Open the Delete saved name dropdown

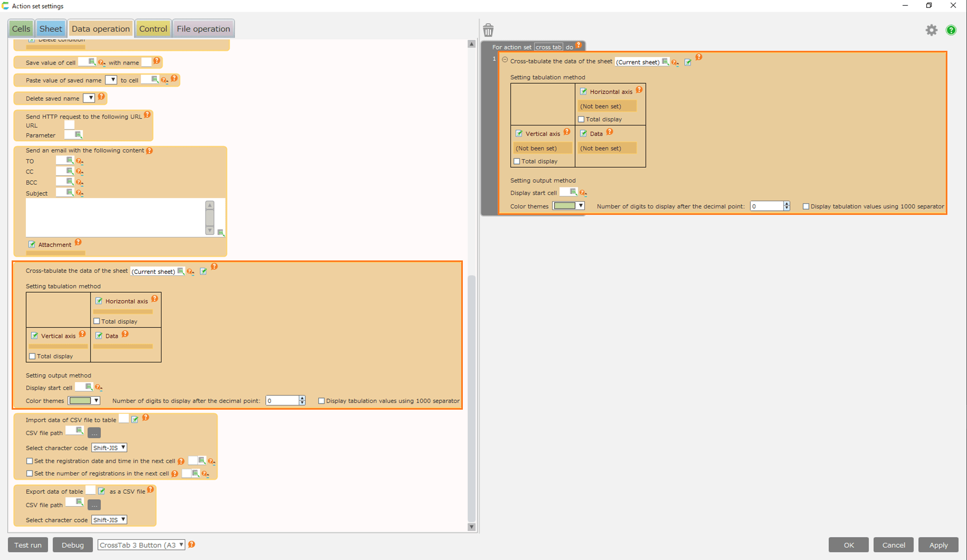click(x=89, y=98)
